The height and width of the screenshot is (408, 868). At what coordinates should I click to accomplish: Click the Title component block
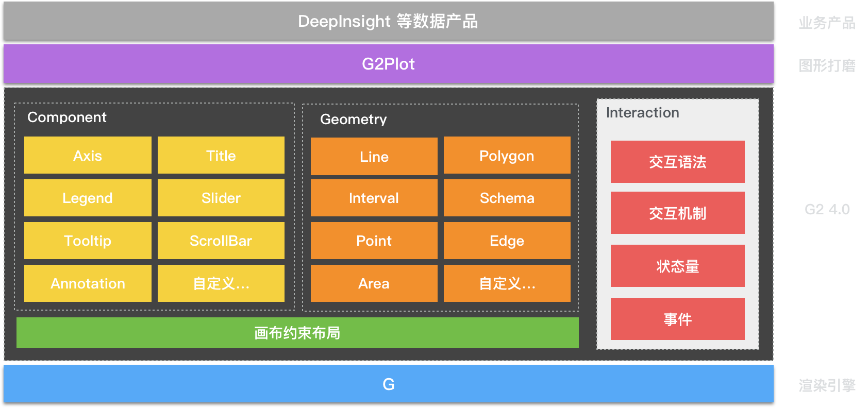click(221, 155)
